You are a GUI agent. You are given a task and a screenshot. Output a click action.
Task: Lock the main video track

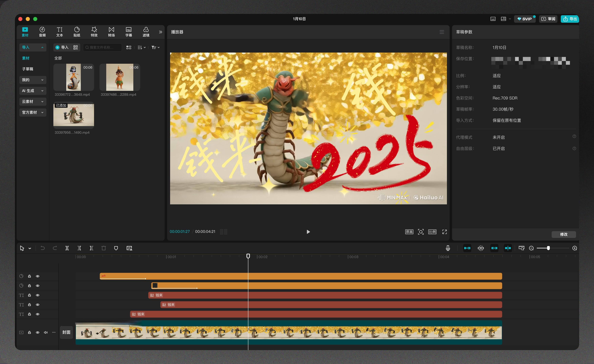[x=29, y=332]
